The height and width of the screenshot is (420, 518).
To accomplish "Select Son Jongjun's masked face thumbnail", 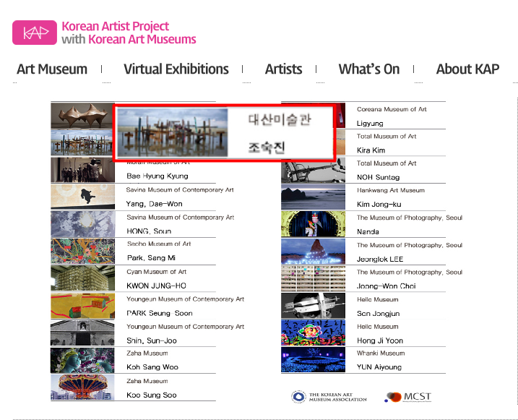I will [x=313, y=306].
